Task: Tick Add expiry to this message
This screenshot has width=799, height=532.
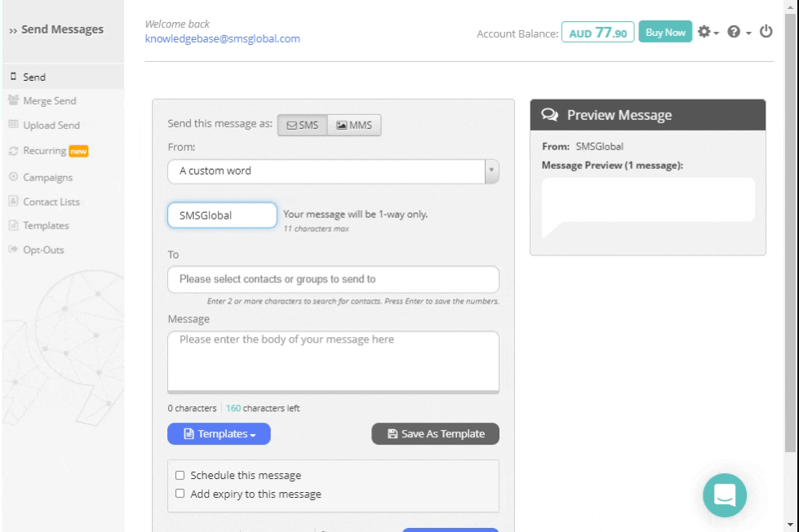Action: coord(180,494)
